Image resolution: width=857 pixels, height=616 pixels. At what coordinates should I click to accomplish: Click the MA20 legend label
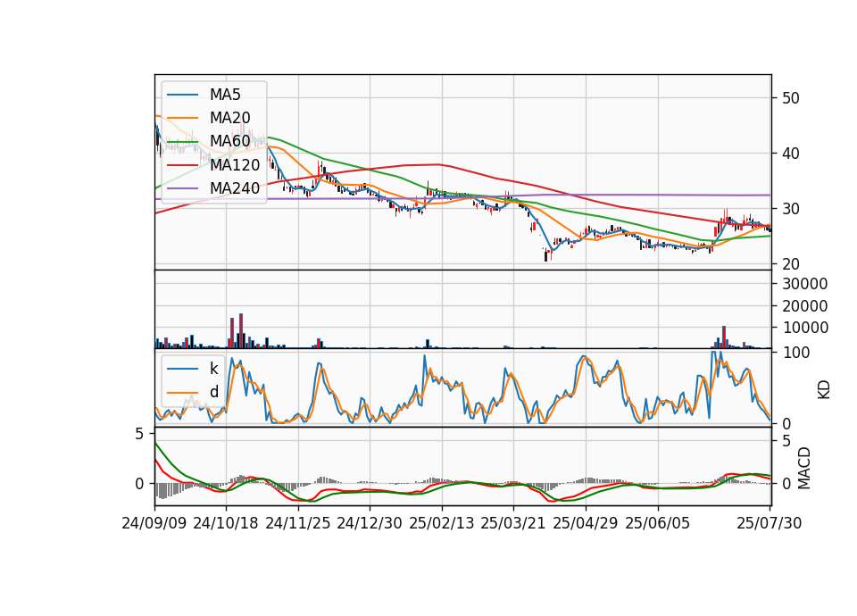click(229, 118)
